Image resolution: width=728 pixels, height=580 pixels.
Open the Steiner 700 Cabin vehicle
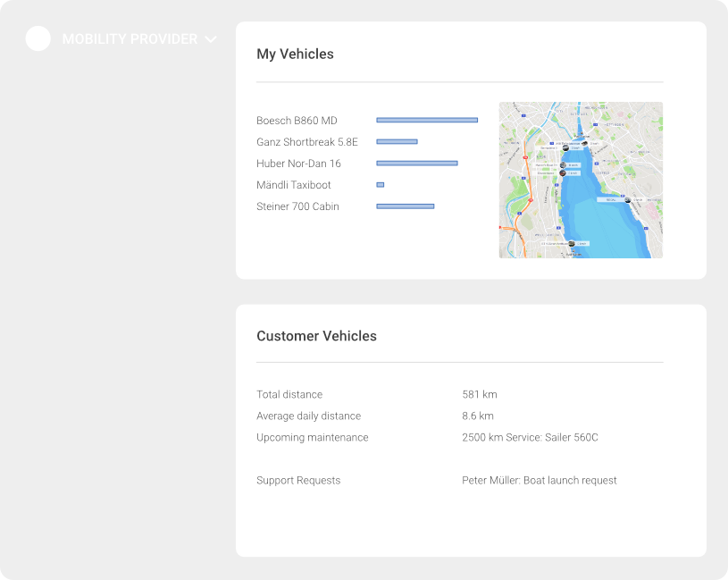tap(297, 206)
